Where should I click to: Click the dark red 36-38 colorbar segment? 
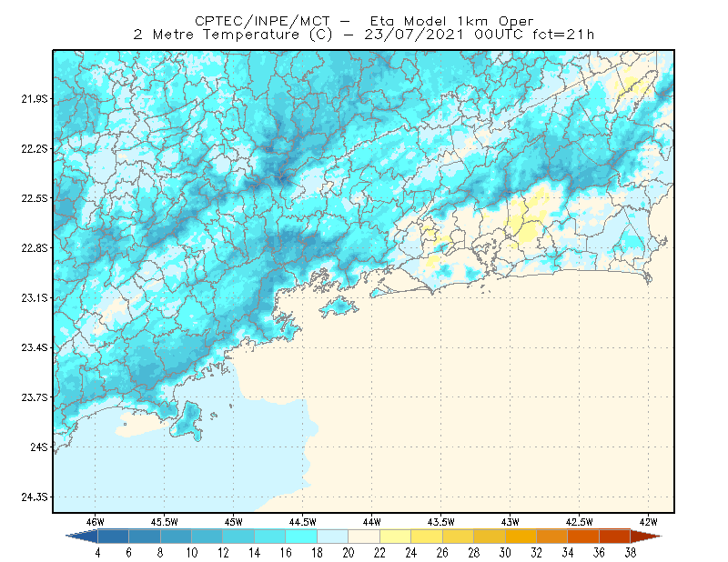614,537
